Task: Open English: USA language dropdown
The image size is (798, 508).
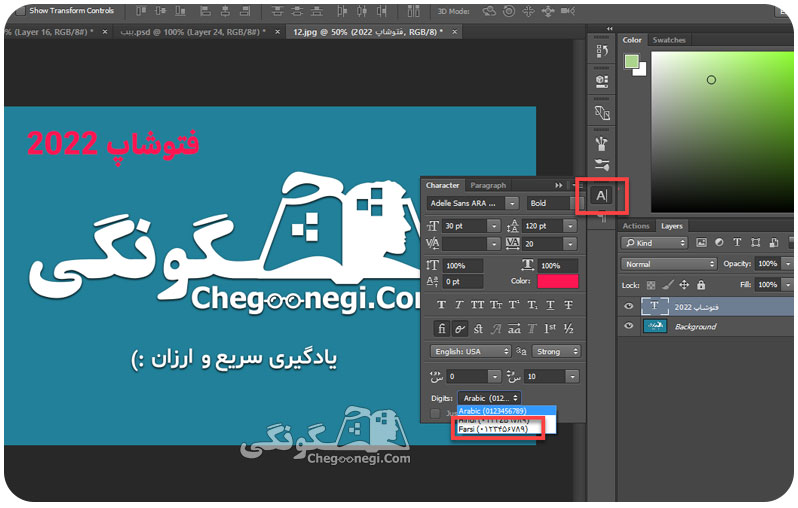Action: tap(470, 351)
